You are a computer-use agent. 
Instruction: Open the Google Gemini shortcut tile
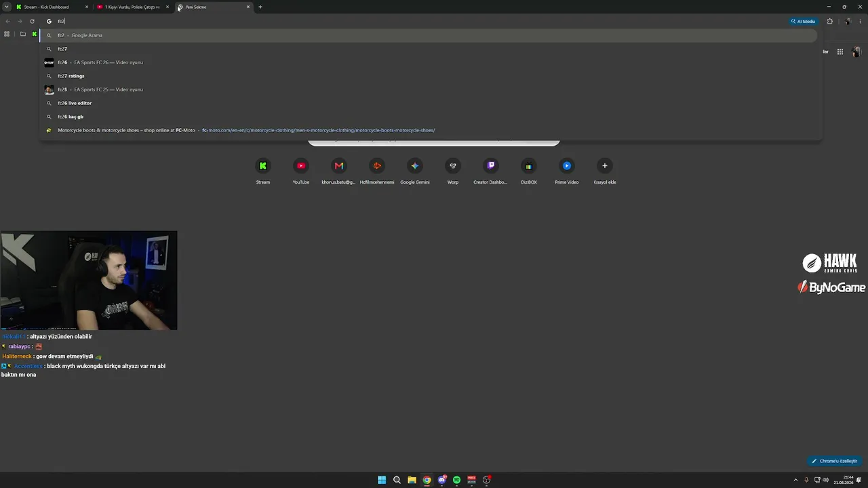(415, 171)
